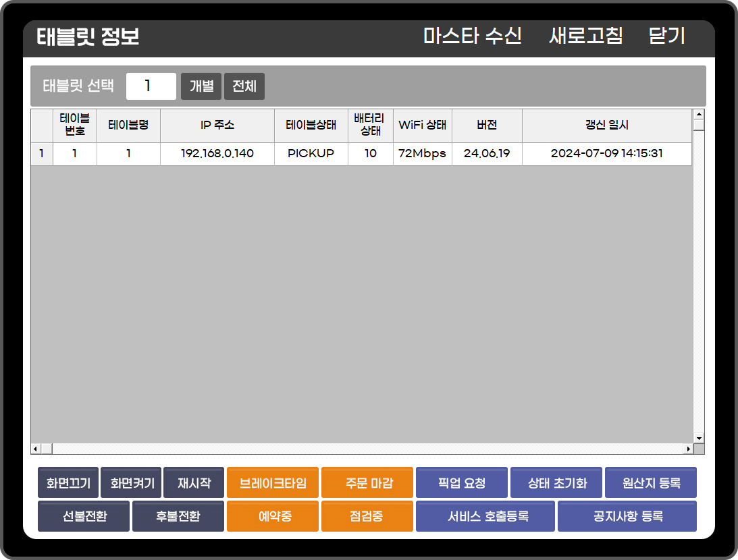Viewport: 738px width, 560px height.
Task: Set the 예약중 status
Action: point(273,516)
